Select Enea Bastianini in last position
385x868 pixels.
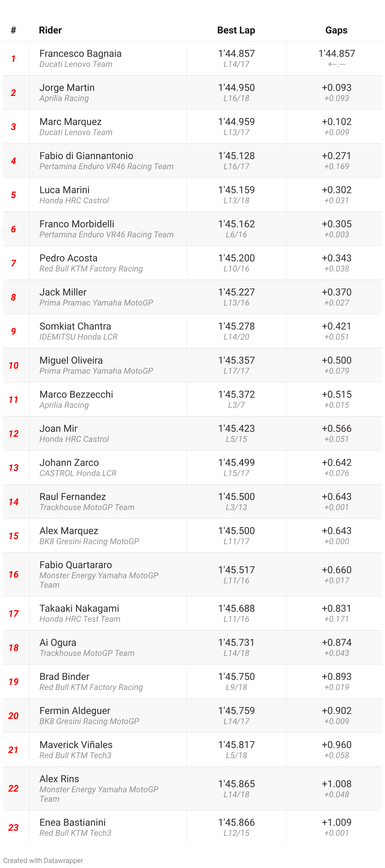coord(72,822)
